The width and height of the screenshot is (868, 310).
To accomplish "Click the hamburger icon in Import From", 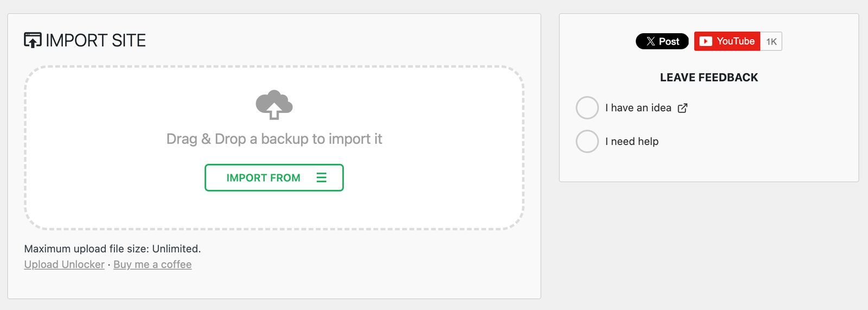I will (x=321, y=178).
